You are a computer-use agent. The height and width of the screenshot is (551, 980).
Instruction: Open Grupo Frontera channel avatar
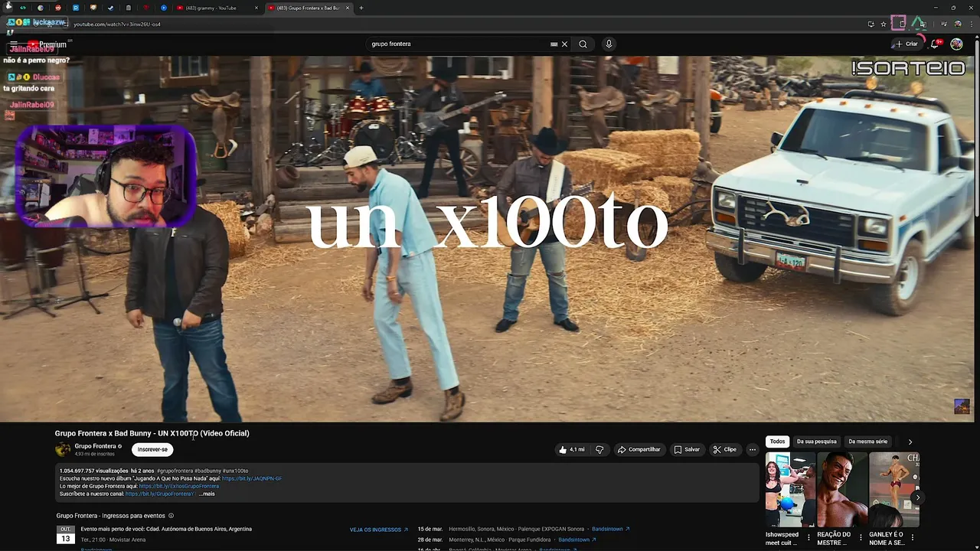[63, 449]
